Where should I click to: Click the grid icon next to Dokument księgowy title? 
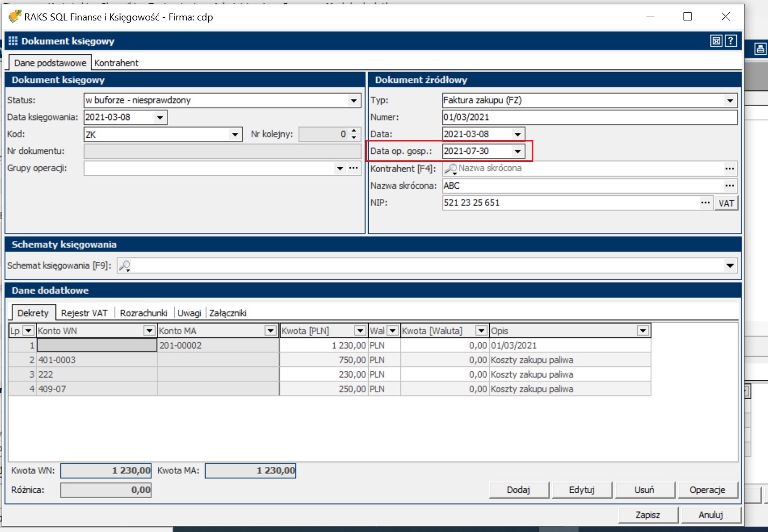(x=13, y=41)
